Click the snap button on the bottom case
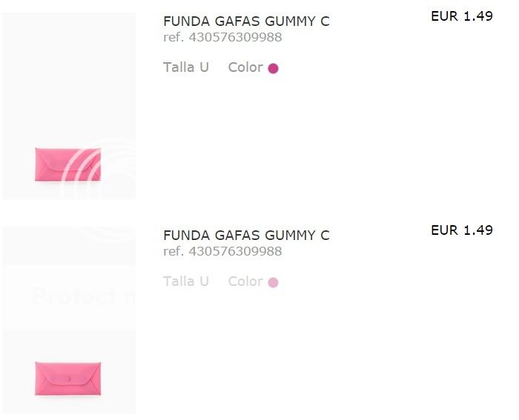This screenshot has height=420, width=519. click(x=67, y=379)
